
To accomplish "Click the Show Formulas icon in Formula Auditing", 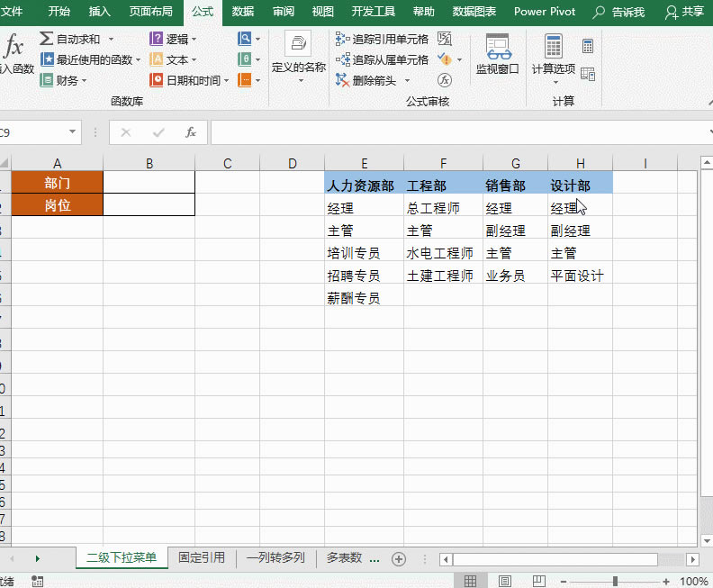I will coord(445,39).
